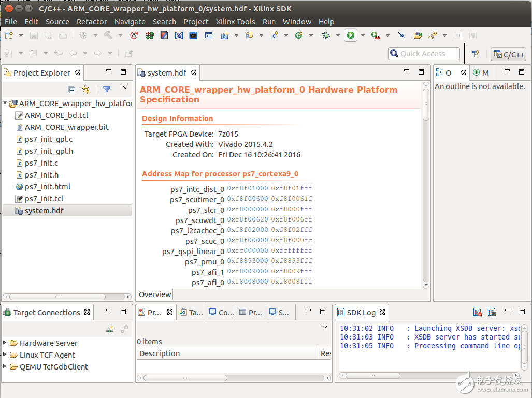Open the Project Explorer view menu
Viewport: 532px width, 398px height.
[125, 88]
